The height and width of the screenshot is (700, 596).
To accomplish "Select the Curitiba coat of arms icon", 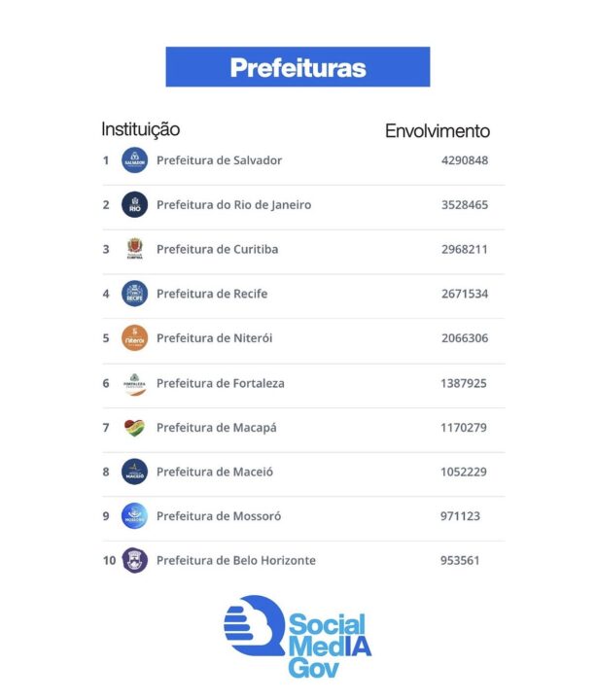I will point(134,249).
